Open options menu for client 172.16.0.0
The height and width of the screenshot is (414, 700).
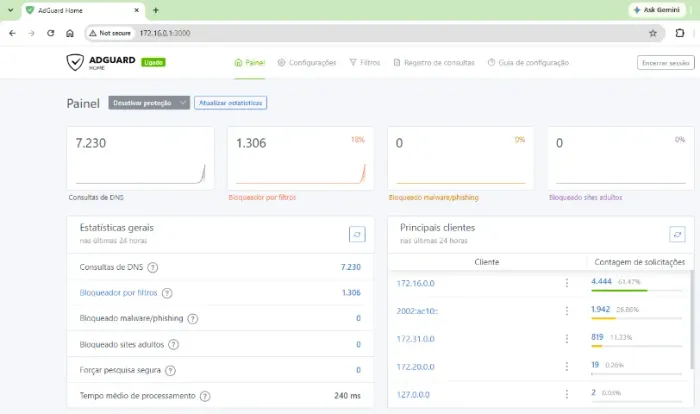[x=567, y=283]
